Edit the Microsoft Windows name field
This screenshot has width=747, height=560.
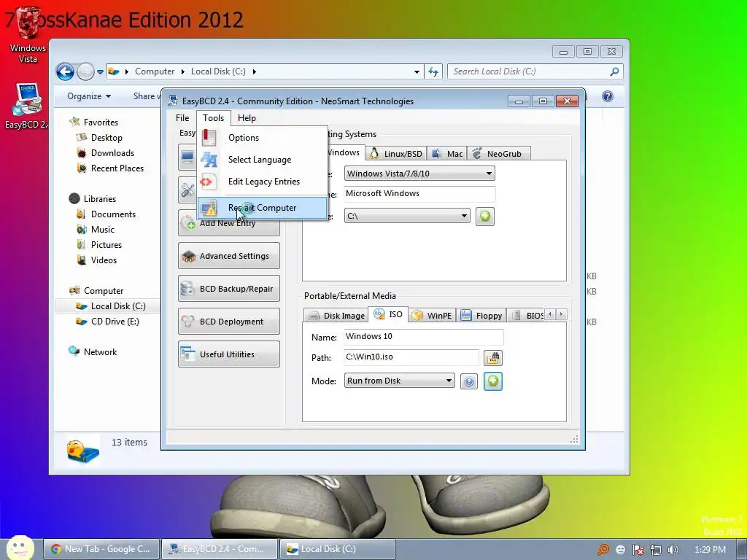point(419,193)
